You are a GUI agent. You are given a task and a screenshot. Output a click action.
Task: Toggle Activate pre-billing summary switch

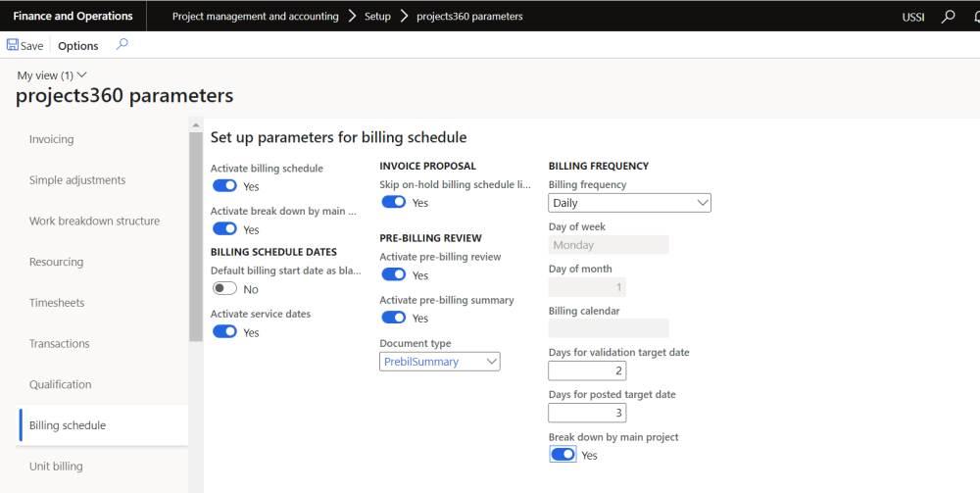[x=393, y=318]
